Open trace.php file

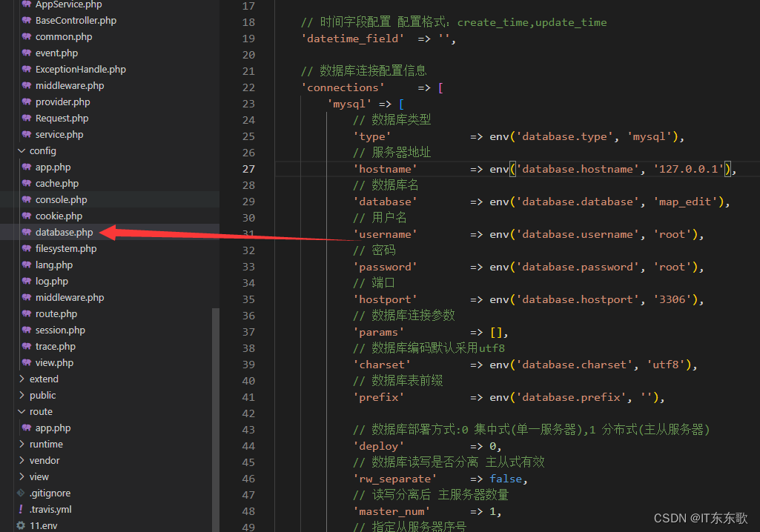pos(56,347)
